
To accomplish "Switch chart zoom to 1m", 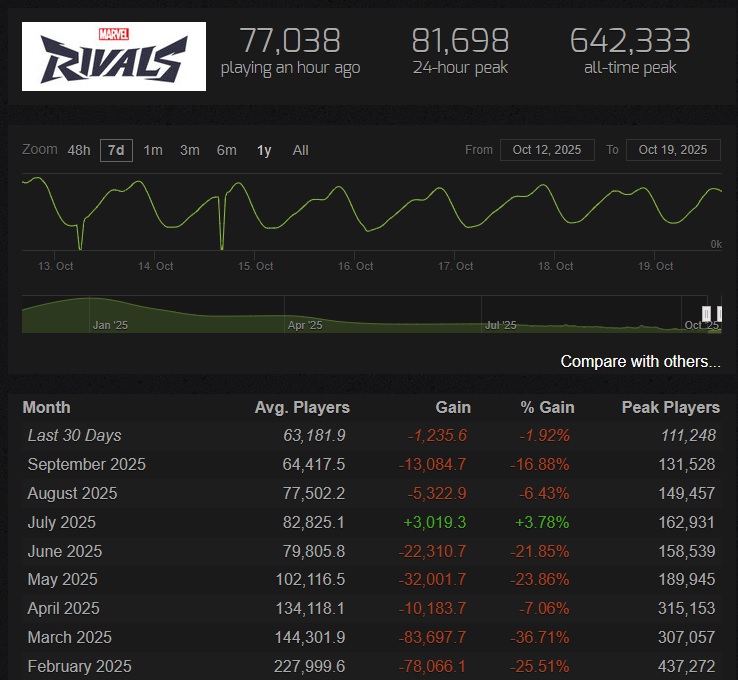I will point(153,150).
